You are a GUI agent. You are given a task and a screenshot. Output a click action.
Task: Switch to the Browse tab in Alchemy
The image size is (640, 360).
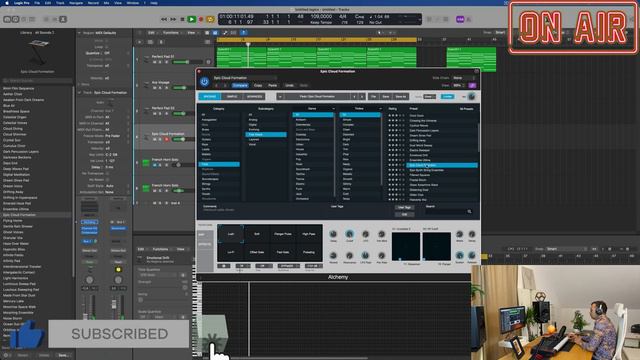point(210,96)
